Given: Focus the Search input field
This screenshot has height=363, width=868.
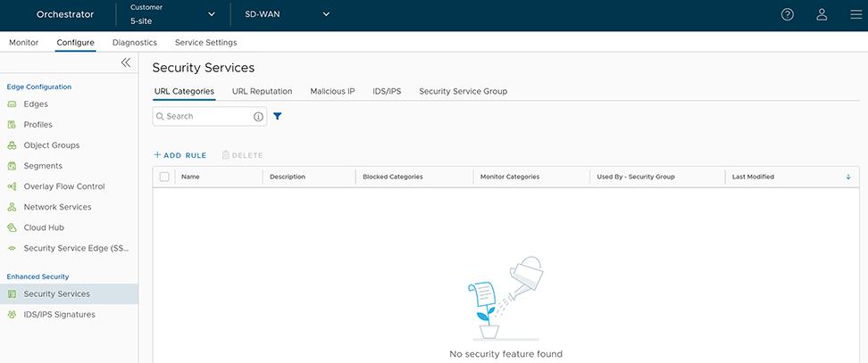Looking at the screenshot, I should (205, 117).
